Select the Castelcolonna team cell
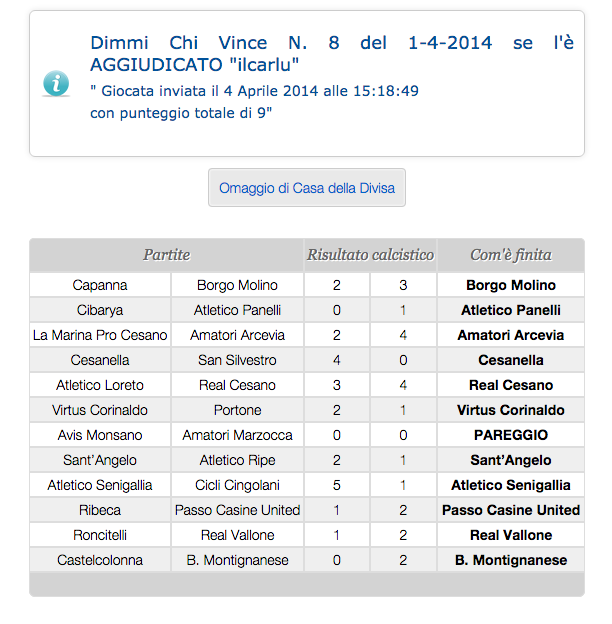Viewport: 612px width, 624px height. pyautogui.click(x=100, y=560)
